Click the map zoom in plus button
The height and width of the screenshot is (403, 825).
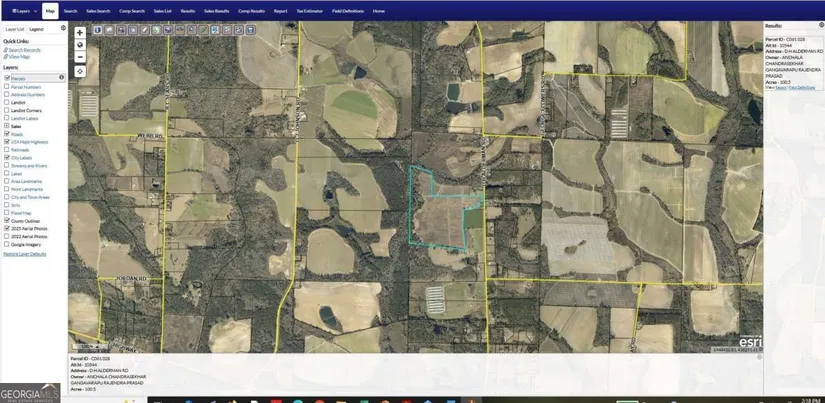tap(80, 32)
